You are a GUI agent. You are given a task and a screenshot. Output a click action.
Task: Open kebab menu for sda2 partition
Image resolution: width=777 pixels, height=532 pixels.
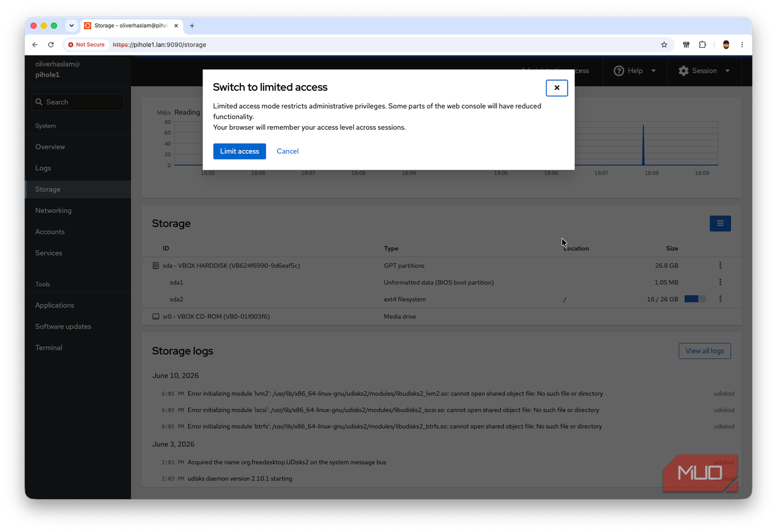(x=720, y=299)
